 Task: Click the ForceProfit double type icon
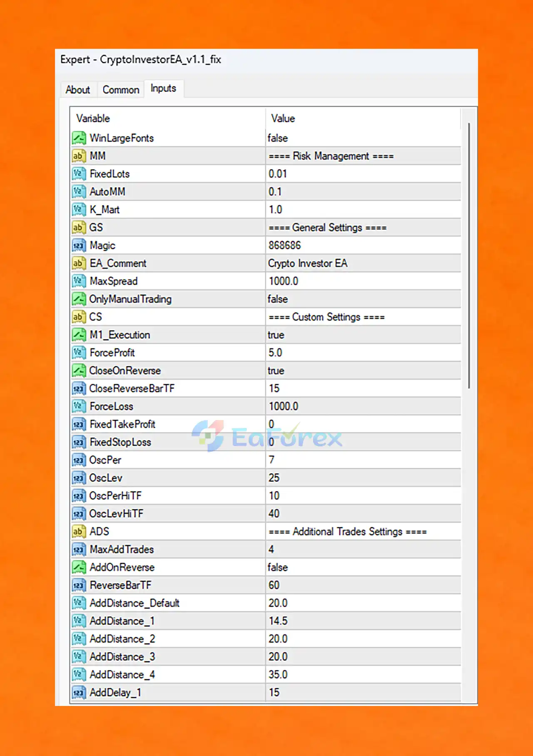(x=79, y=353)
